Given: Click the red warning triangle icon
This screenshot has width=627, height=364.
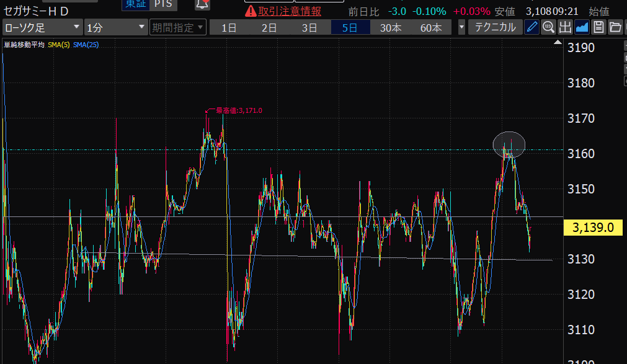Looking at the screenshot, I should pyautogui.click(x=251, y=11).
